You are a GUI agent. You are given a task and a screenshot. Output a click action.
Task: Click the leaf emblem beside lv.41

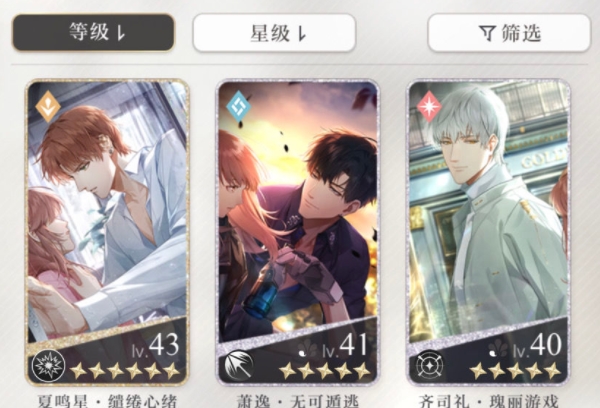tap(308, 349)
